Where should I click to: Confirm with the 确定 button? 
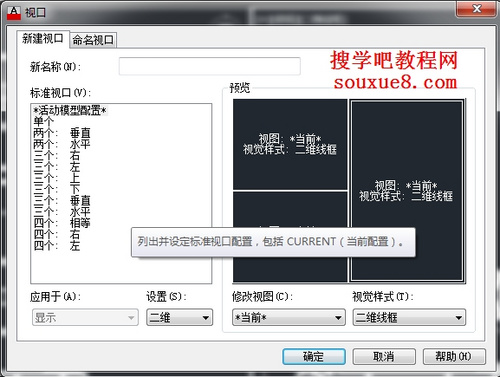(314, 357)
